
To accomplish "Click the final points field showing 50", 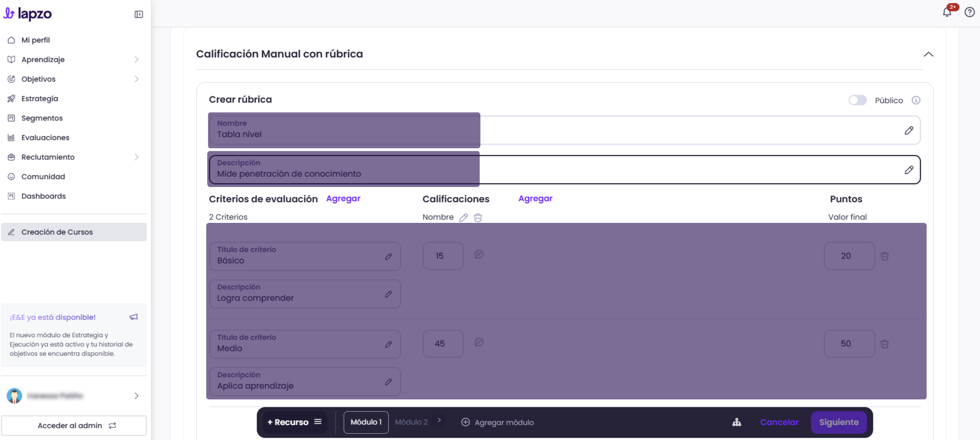I will tap(849, 344).
